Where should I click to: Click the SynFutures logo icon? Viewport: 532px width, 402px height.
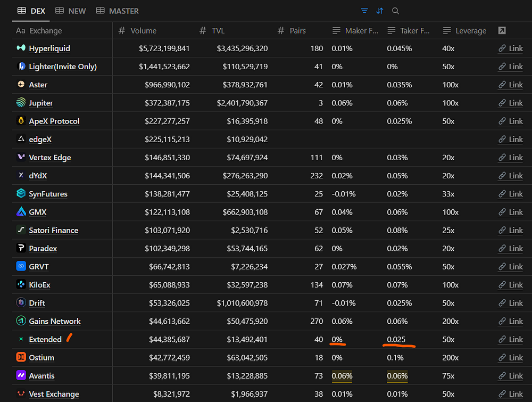coord(21,193)
